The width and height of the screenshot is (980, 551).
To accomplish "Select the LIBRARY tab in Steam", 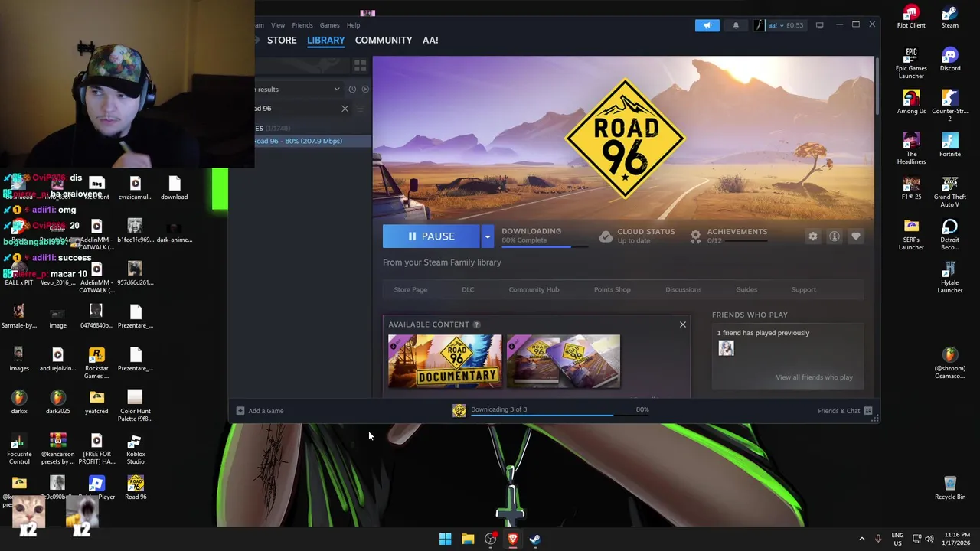I will 326,40.
